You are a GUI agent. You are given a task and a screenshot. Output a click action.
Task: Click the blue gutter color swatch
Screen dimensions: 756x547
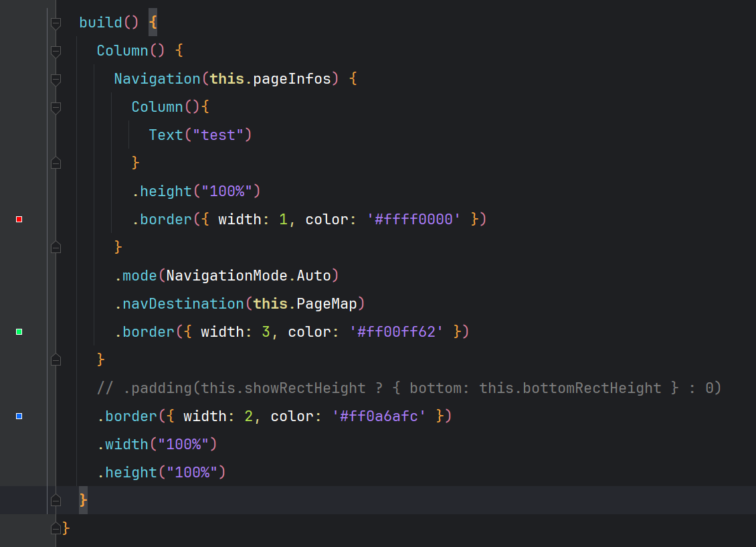19,416
